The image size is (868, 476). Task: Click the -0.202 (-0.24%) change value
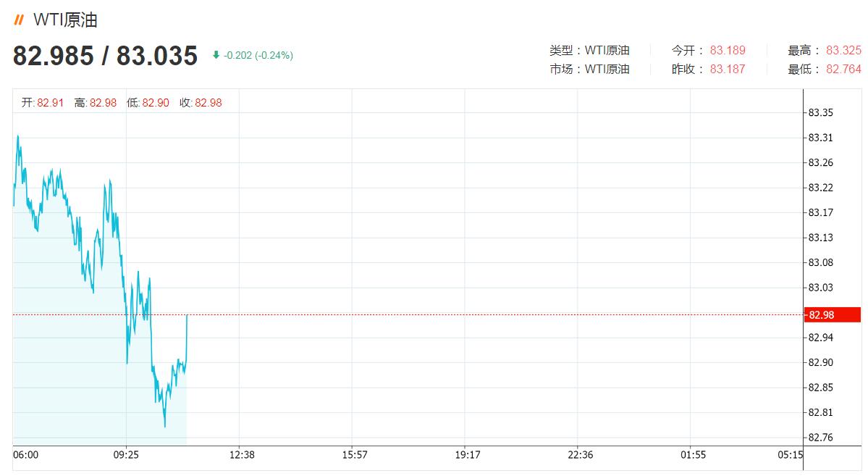click(258, 55)
